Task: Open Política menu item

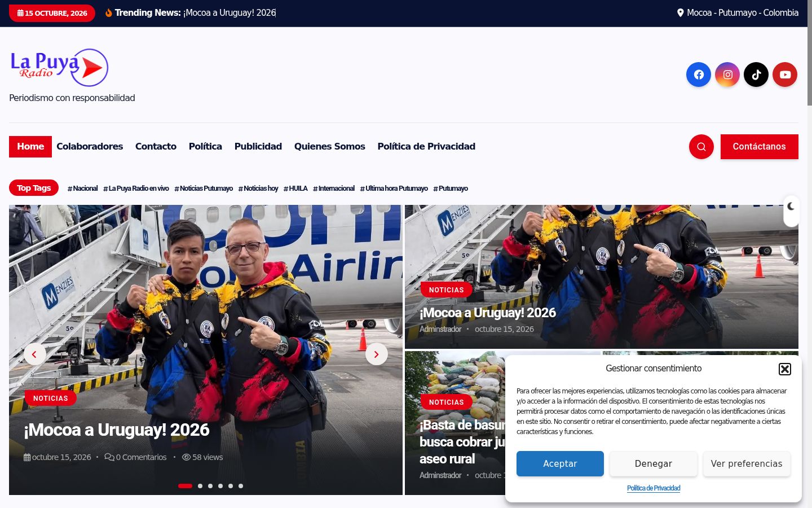Action: click(205, 147)
